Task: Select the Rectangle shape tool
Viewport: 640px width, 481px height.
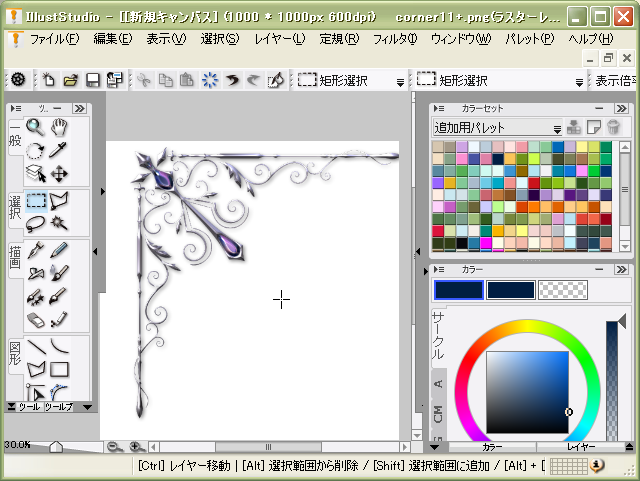Action: [x=59, y=370]
